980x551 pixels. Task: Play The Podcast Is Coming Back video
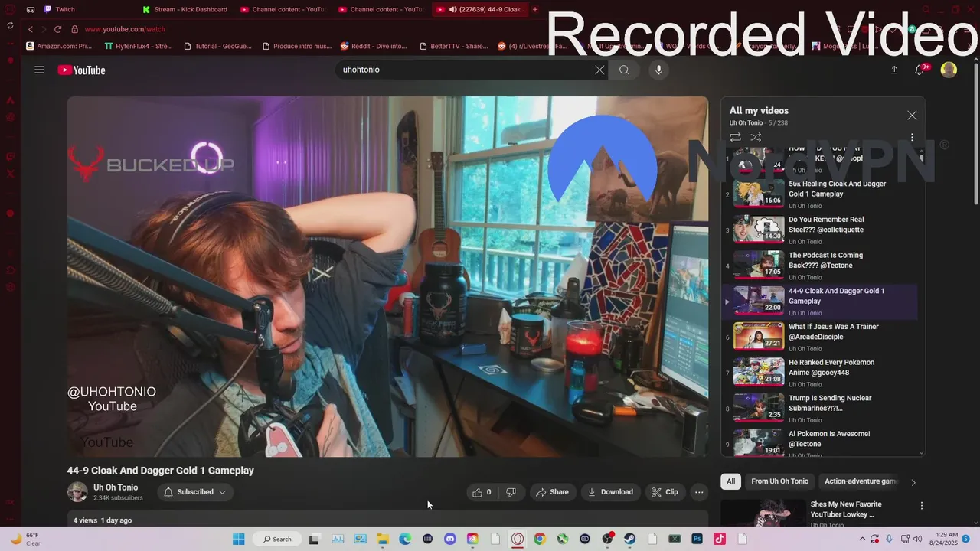(820, 266)
